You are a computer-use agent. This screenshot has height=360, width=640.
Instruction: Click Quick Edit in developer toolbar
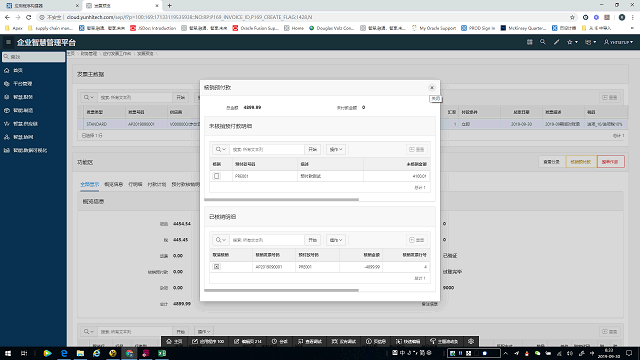(x=407, y=341)
